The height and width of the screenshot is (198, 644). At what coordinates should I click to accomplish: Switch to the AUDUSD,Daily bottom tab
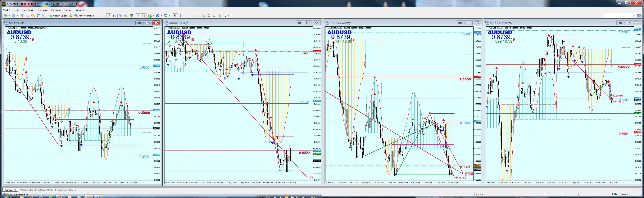click(x=26, y=190)
